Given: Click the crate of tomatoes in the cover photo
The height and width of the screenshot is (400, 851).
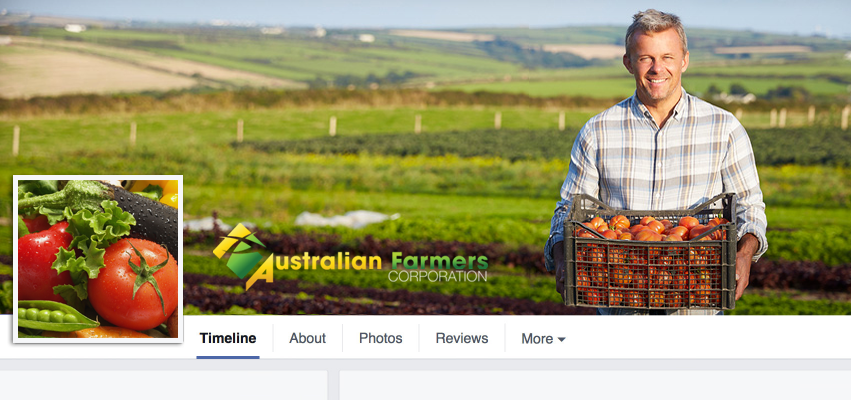Looking at the screenshot, I should [650, 252].
